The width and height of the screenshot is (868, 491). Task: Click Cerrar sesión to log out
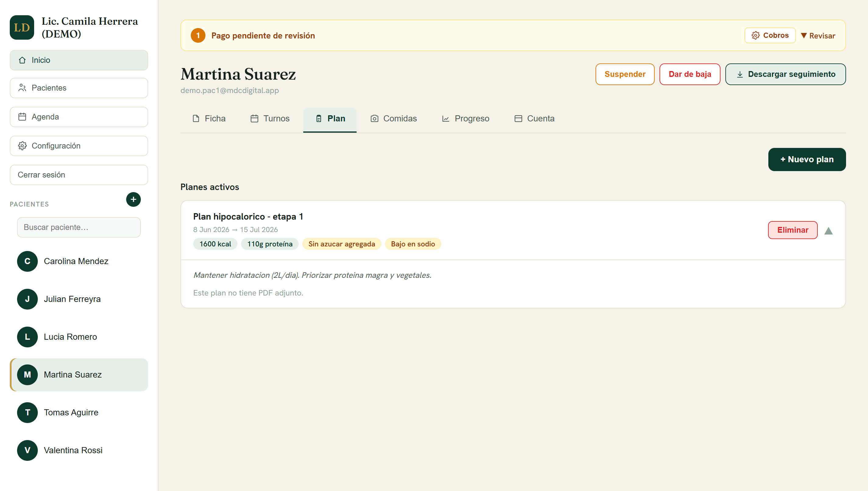click(x=79, y=175)
